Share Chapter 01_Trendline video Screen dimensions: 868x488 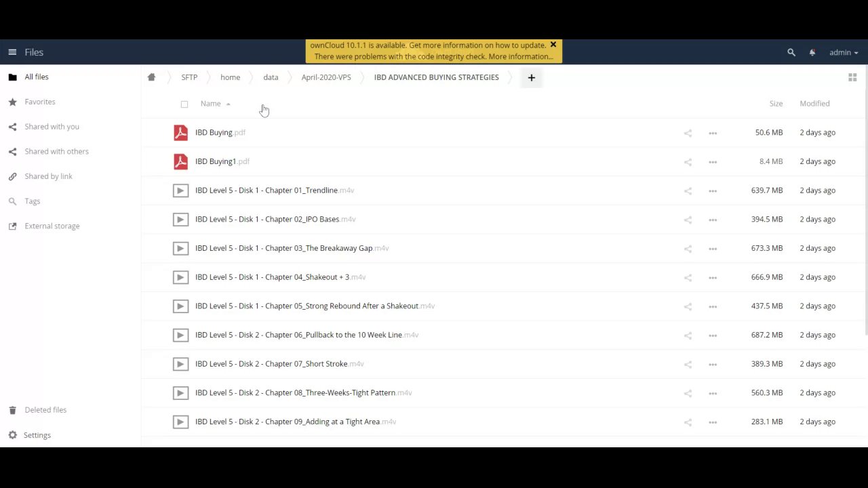tap(688, 190)
